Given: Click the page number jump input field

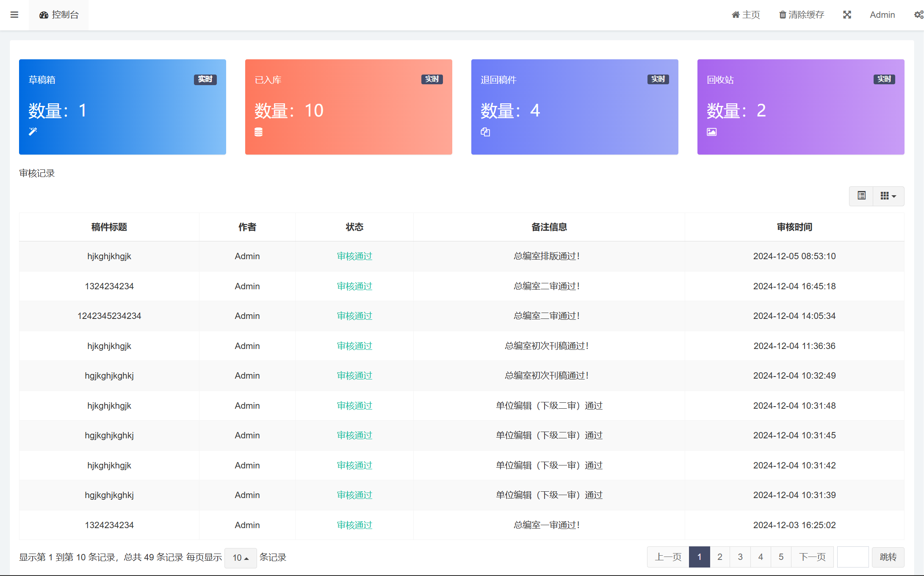Looking at the screenshot, I should coord(852,557).
